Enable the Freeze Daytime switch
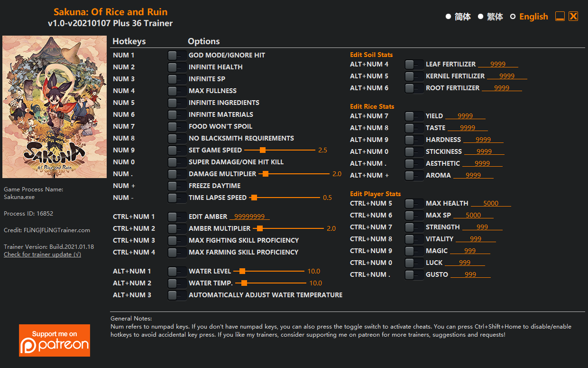 (x=177, y=186)
